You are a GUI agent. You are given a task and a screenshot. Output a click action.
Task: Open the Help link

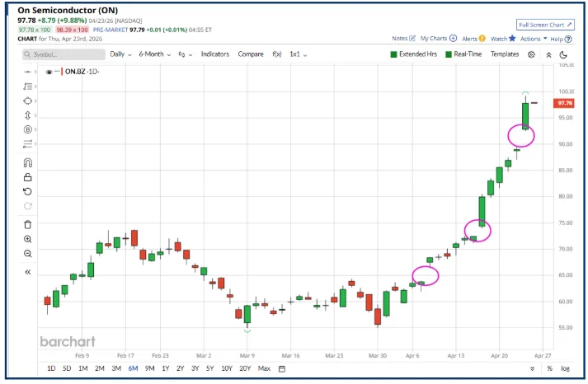[561, 39]
